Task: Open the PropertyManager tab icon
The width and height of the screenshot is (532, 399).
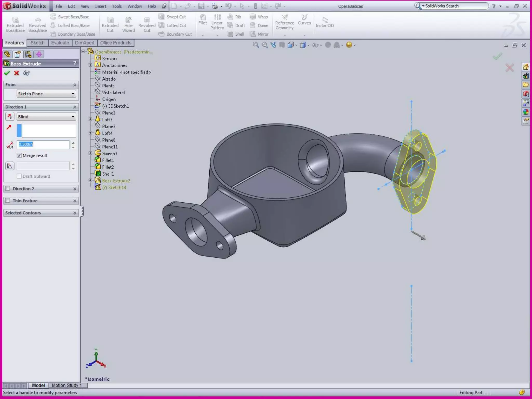Action: [18, 54]
